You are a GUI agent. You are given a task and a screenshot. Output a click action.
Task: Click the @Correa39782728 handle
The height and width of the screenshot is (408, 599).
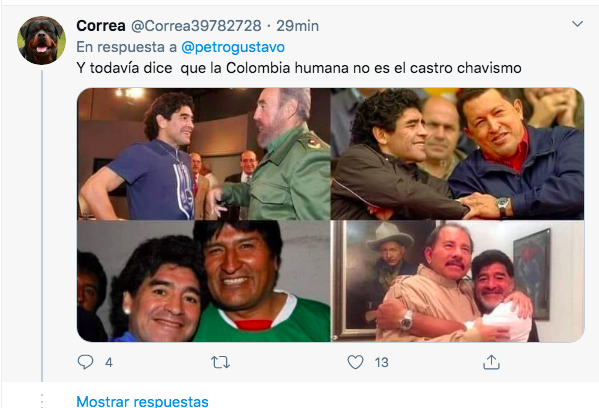pyautogui.click(x=196, y=26)
